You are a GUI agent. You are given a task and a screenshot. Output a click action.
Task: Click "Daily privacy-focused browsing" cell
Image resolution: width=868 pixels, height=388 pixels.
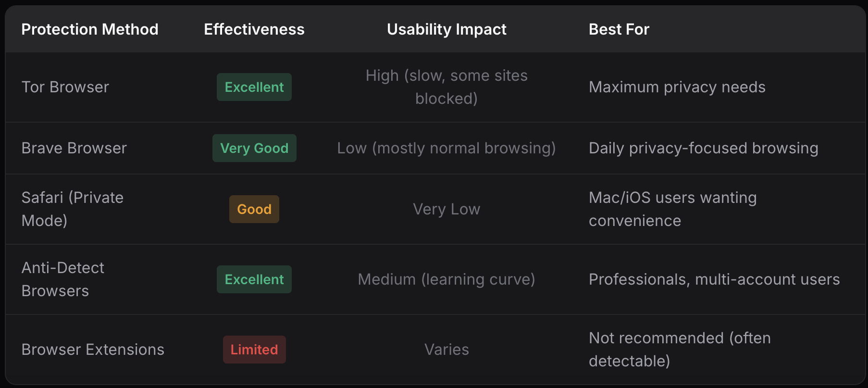point(703,148)
